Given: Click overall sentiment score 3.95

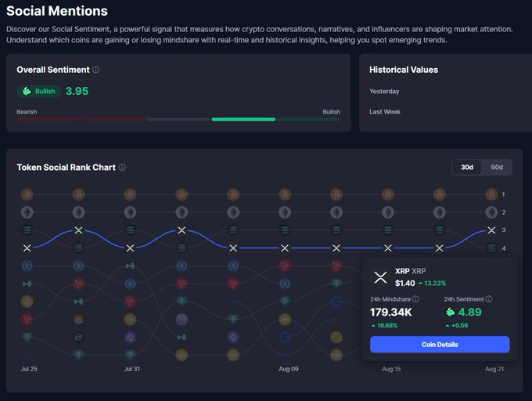Looking at the screenshot, I should coord(77,91).
